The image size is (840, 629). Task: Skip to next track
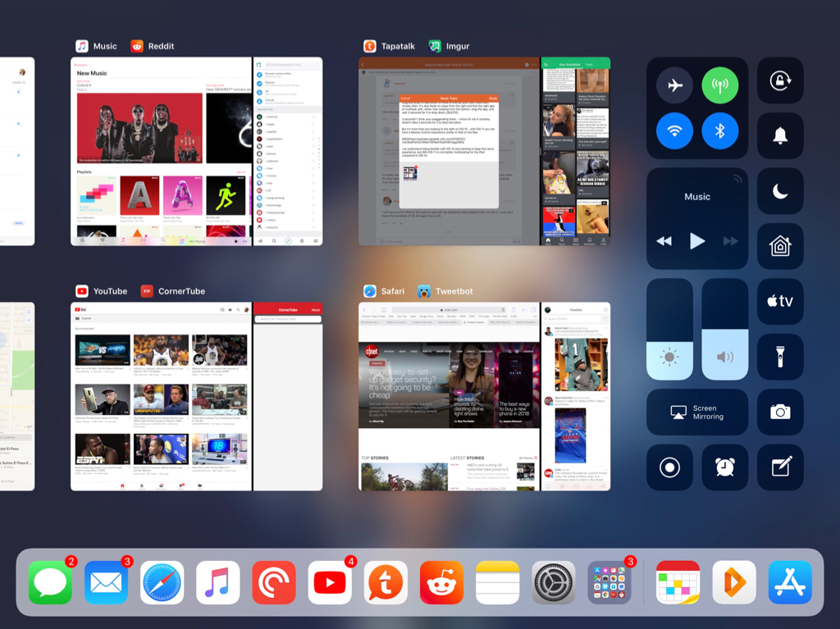(x=730, y=241)
